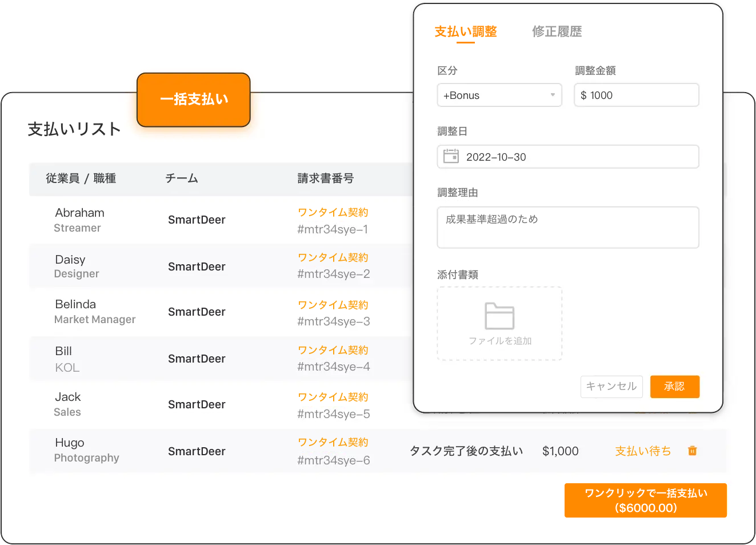Select the 支払い調整 tab
This screenshot has width=756, height=545.
(466, 31)
